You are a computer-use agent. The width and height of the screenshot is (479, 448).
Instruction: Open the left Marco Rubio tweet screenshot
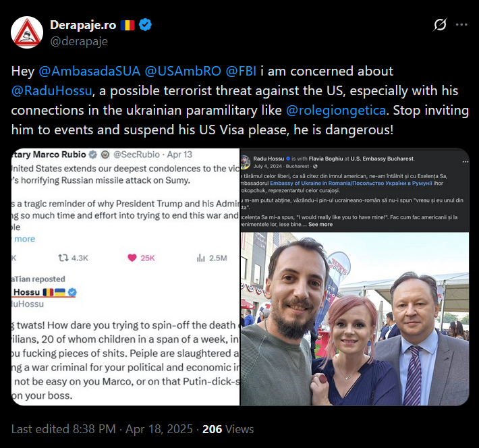coord(125,277)
